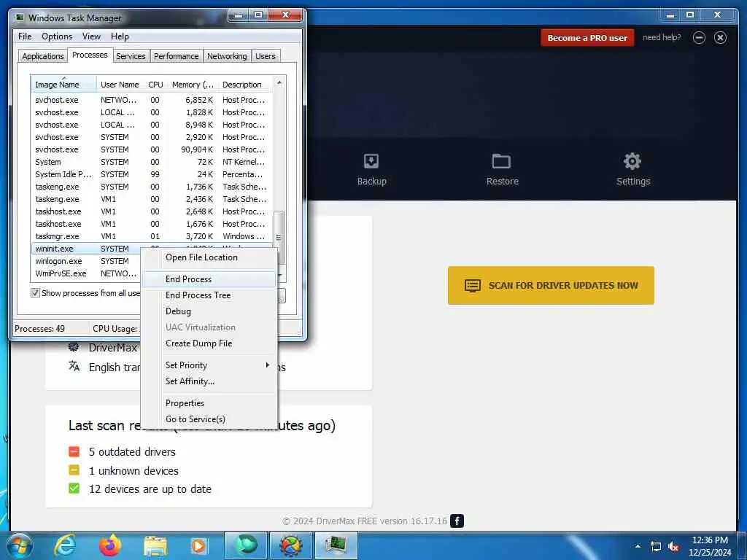747x560 pixels.
Task: Switch to the Networking tab
Action: click(227, 56)
